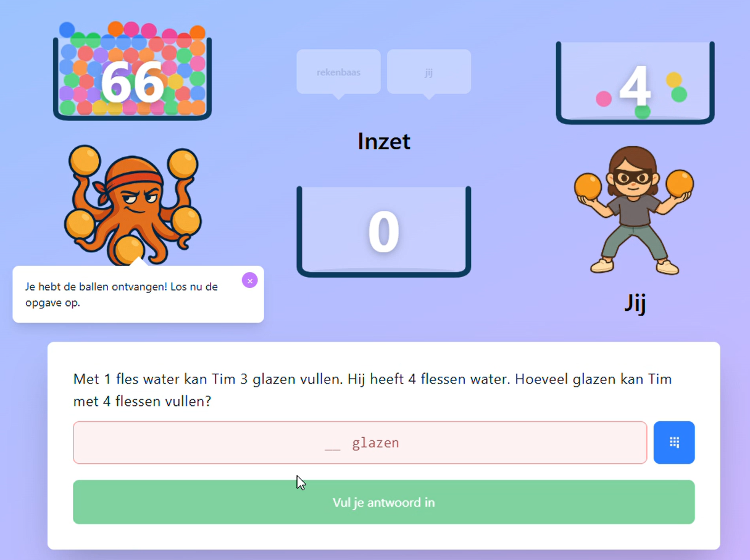
Task: Select the jij speech bubble
Action: (429, 74)
